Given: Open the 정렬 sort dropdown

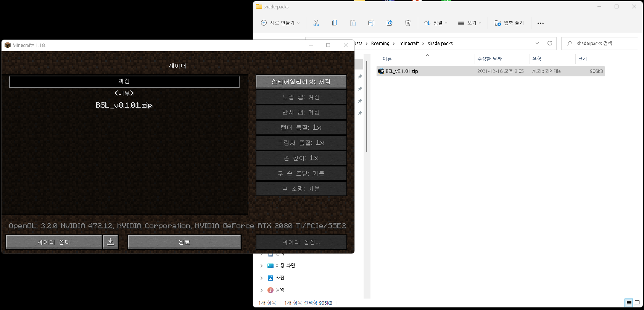Looking at the screenshot, I should click(436, 23).
